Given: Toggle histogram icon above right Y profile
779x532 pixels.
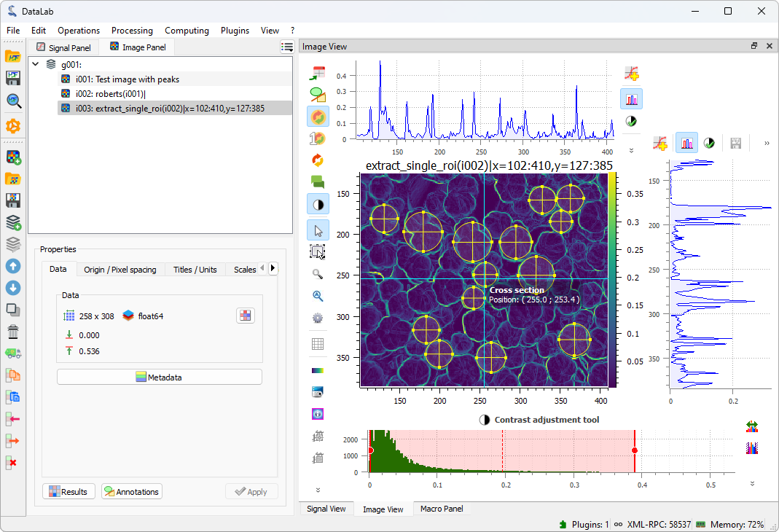Looking at the screenshot, I should [x=686, y=143].
